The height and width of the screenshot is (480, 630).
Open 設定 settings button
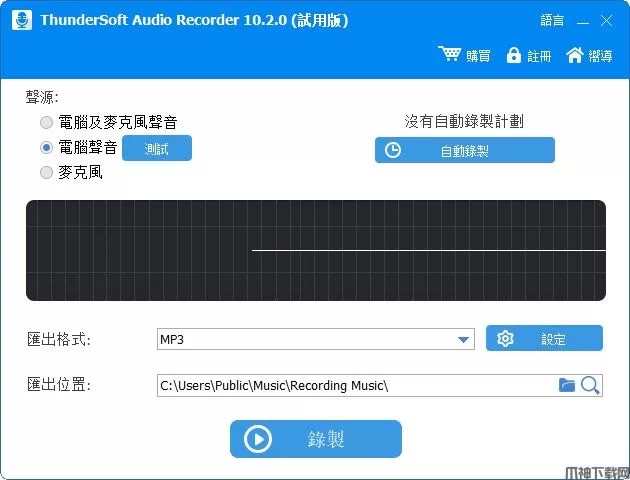tap(544, 338)
